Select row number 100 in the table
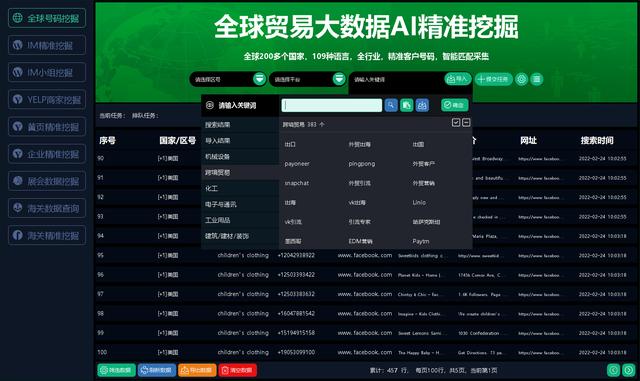Image resolution: width=640 pixels, height=381 pixels. pos(102,352)
